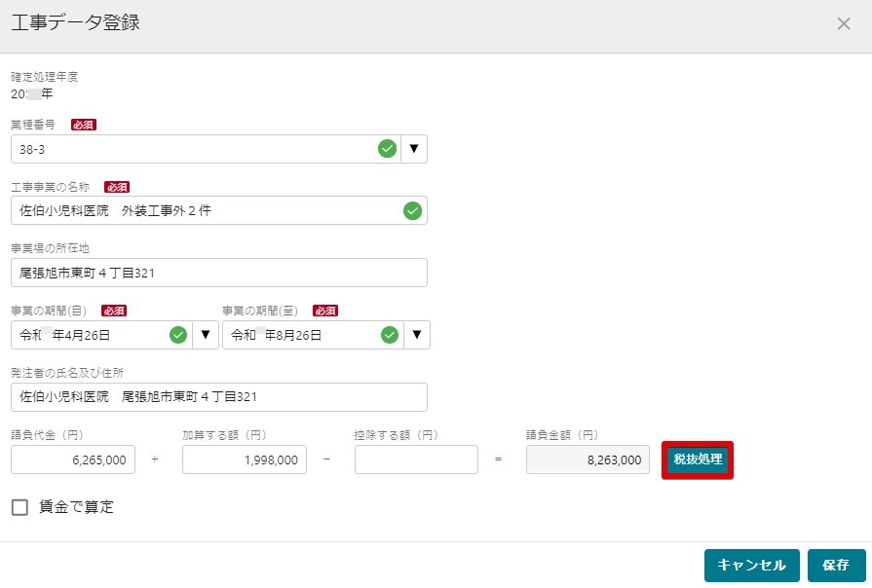Click the 請負代金 amount field 6,265,000
Image resolution: width=872 pixels, height=588 pixels.
73,459
